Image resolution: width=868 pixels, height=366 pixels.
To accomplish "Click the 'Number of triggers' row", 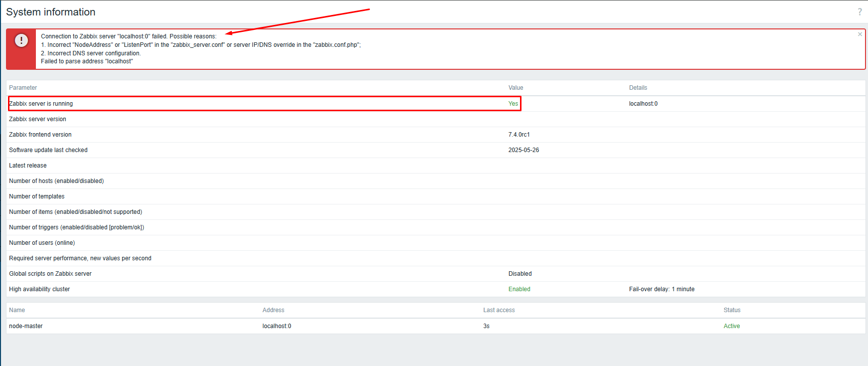I will pos(436,227).
